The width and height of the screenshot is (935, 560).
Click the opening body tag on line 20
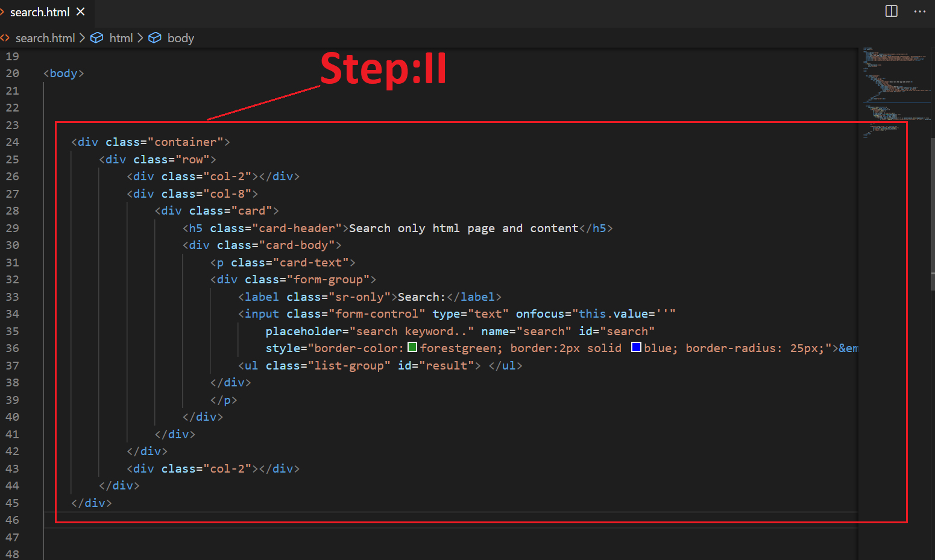[x=63, y=74]
